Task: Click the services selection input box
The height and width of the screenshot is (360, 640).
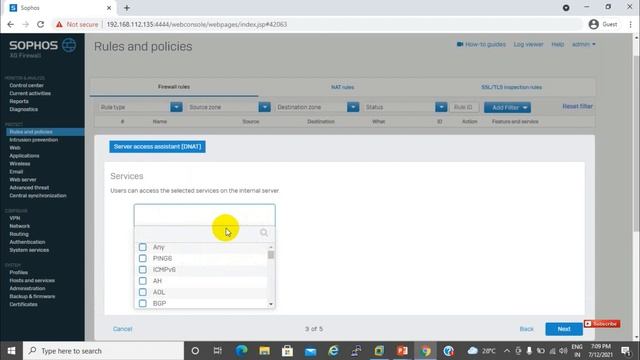Action: (204, 215)
